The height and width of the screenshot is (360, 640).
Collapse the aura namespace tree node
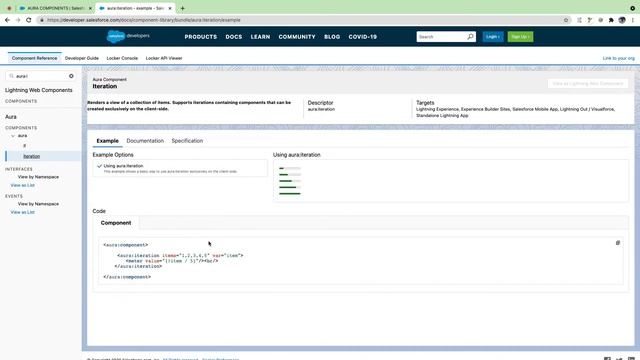13,136
